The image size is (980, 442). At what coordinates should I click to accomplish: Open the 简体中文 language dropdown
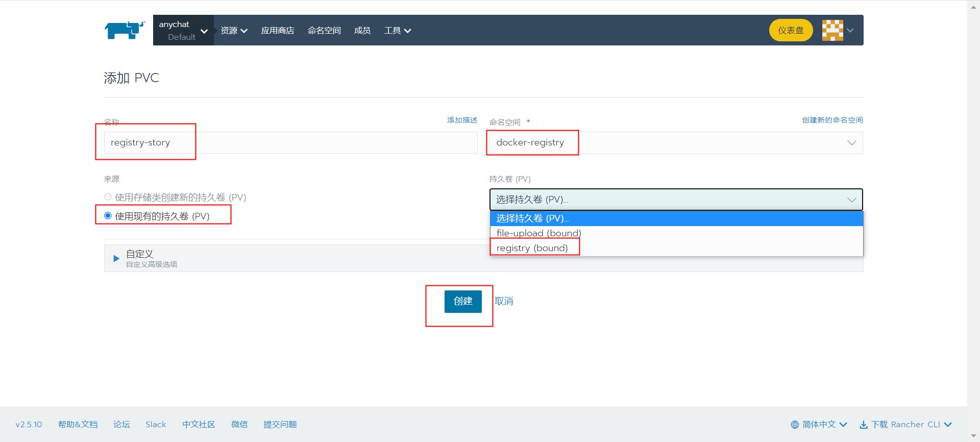(x=819, y=425)
